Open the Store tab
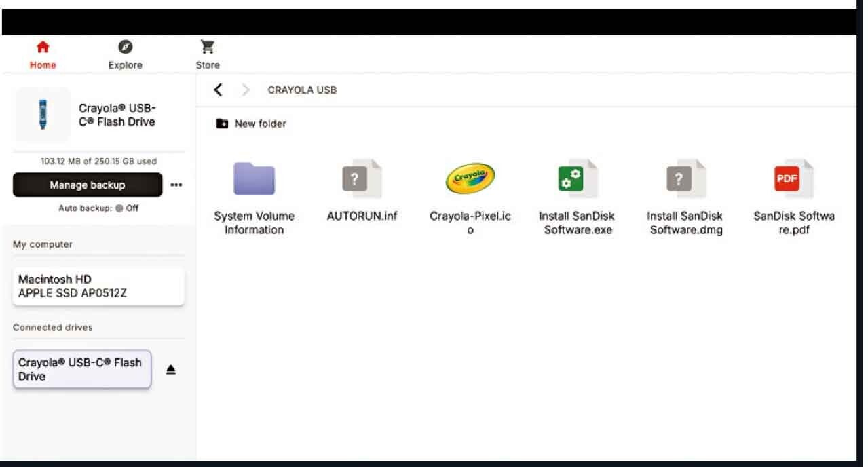Image resolution: width=868 pixels, height=473 pixels. coord(208,55)
